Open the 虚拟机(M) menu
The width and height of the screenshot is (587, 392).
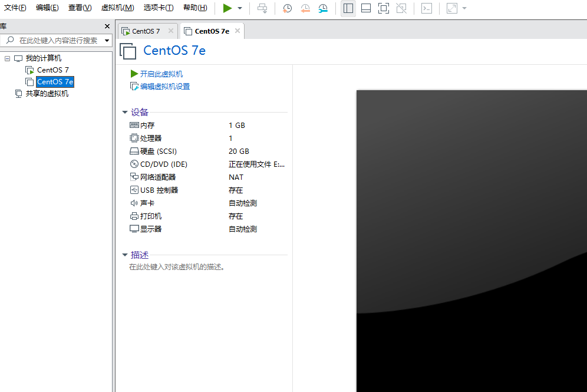click(117, 8)
